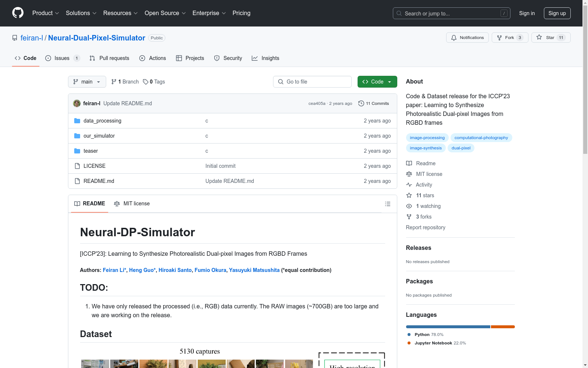
Task: Open the Readme sidebar link
Action: coord(421,163)
